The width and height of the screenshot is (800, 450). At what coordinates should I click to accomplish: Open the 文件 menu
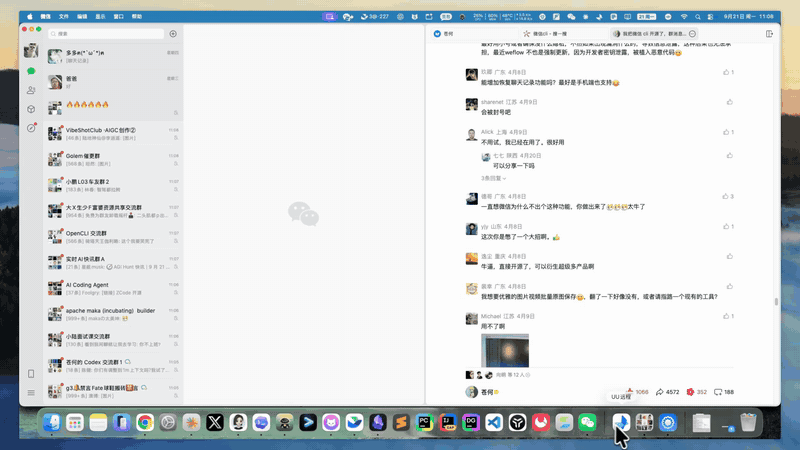pos(63,17)
